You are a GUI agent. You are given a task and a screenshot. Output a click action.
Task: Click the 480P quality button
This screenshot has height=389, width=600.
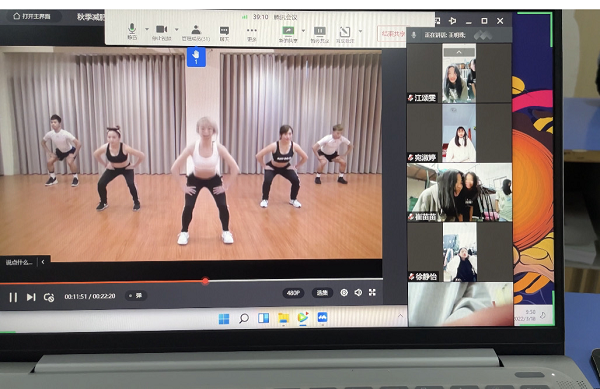pyautogui.click(x=293, y=293)
